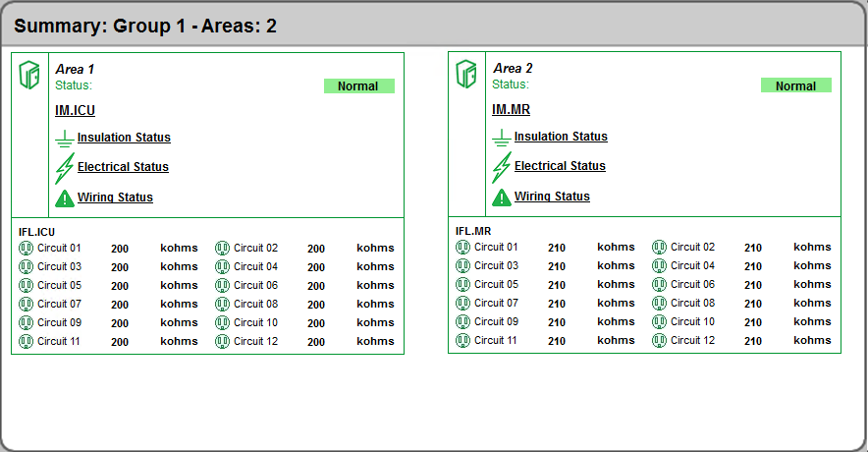This screenshot has width=868, height=452.
Task: Open Wiring Status for Area 1
Action: [115, 198]
